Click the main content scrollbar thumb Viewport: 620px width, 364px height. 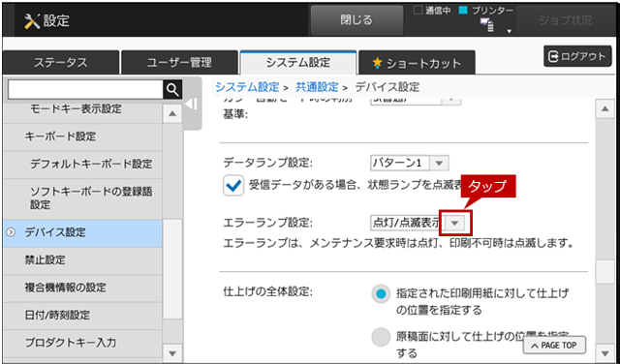pos(604,272)
